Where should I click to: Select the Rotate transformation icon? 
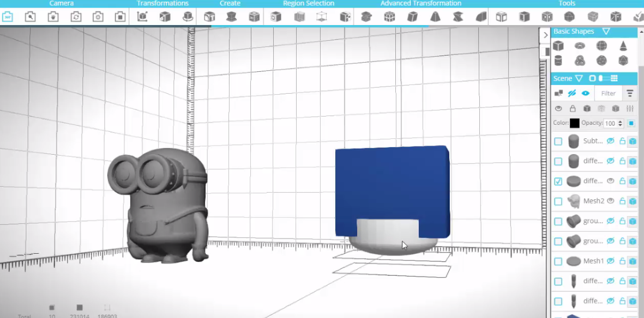188,17
